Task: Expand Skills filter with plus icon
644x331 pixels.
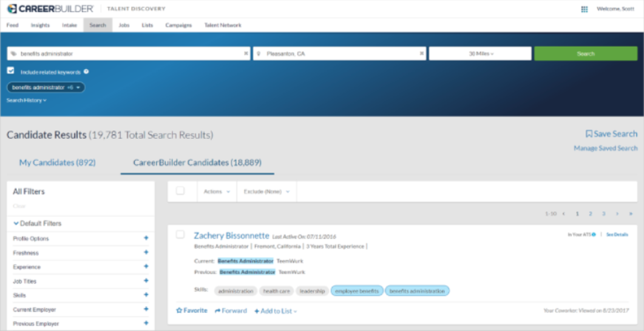Action: coord(146,295)
